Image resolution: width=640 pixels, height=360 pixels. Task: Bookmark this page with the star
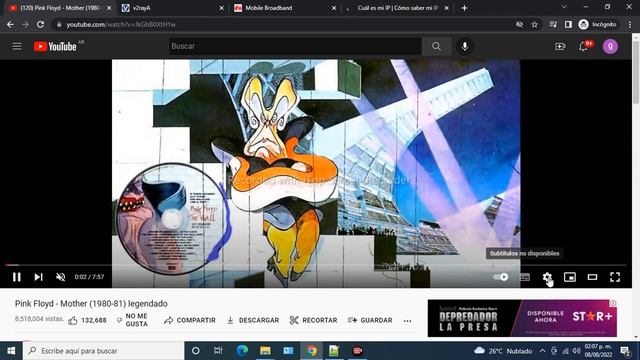pos(534,24)
